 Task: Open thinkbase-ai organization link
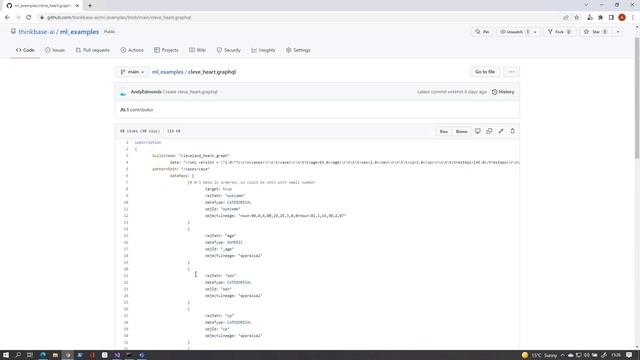click(x=36, y=32)
